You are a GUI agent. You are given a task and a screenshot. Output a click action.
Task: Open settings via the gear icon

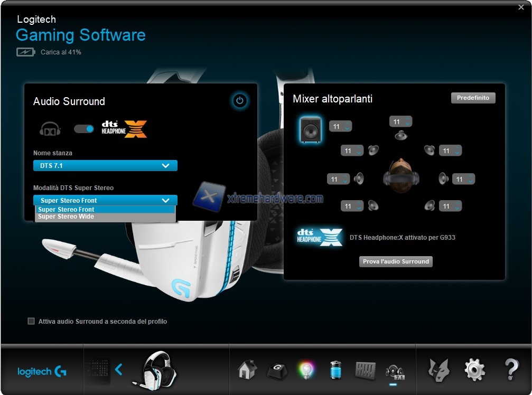coord(474,370)
